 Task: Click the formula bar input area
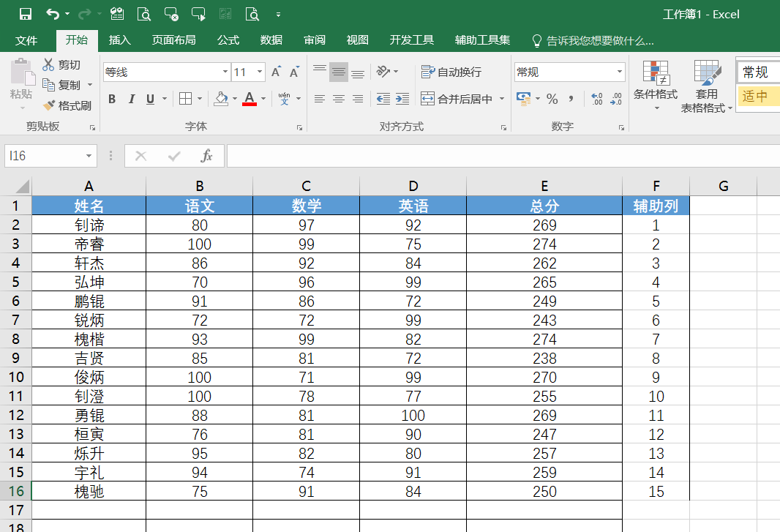(503, 156)
